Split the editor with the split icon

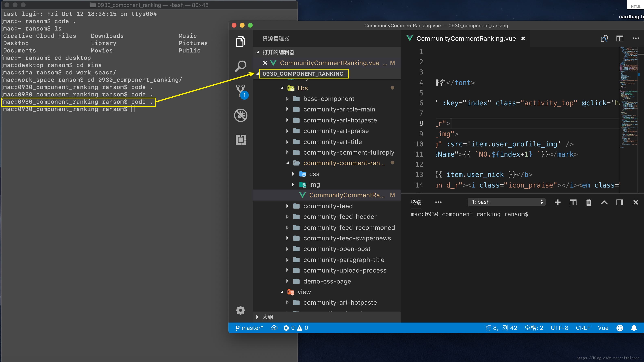coord(619,39)
